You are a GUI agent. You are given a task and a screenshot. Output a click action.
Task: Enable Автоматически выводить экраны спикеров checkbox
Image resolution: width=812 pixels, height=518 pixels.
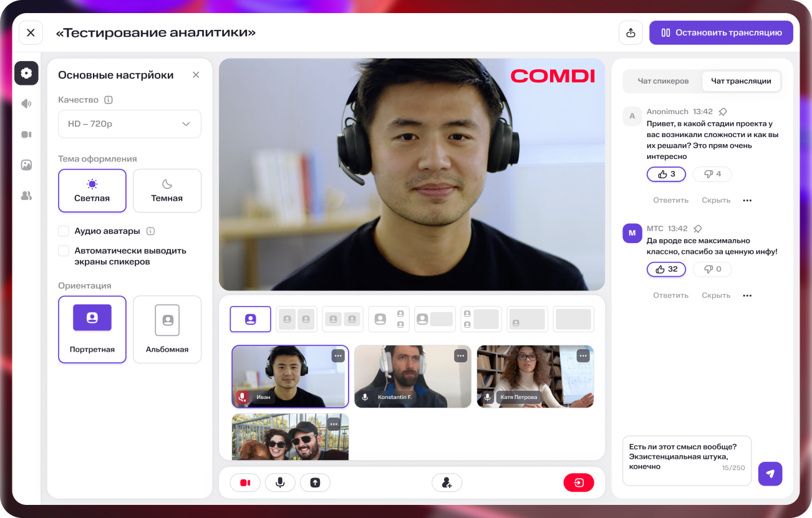[x=64, y=251]
